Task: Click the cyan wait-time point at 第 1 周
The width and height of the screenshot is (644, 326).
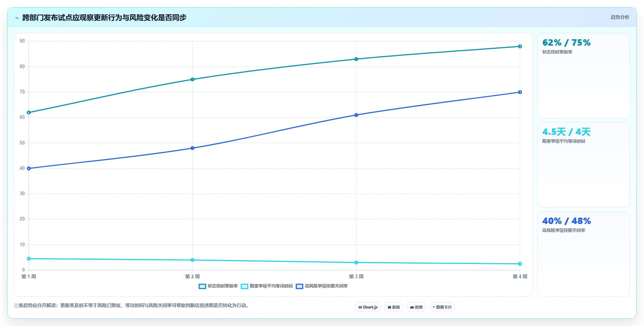Action: point(29,259)
